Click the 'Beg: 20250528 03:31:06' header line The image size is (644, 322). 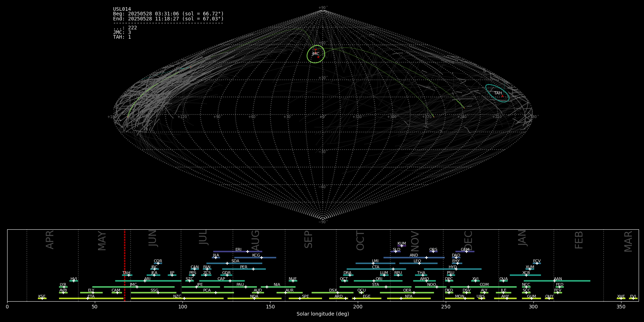click(x=168, y=14)
